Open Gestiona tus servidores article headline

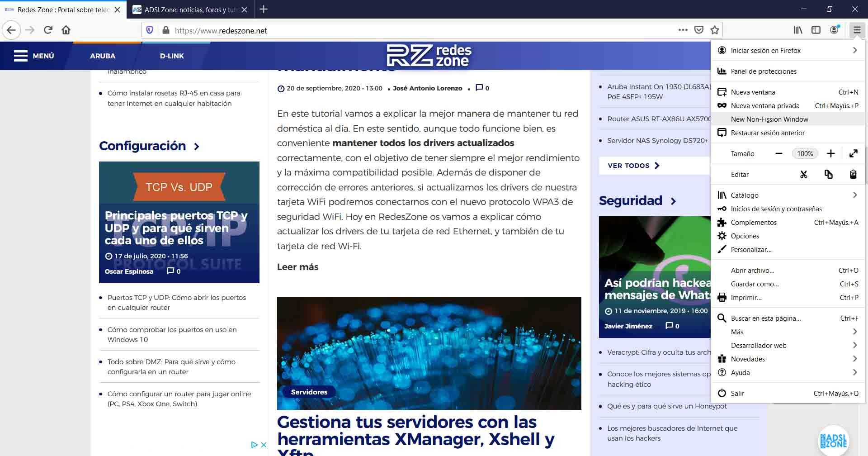pos(416,435)
